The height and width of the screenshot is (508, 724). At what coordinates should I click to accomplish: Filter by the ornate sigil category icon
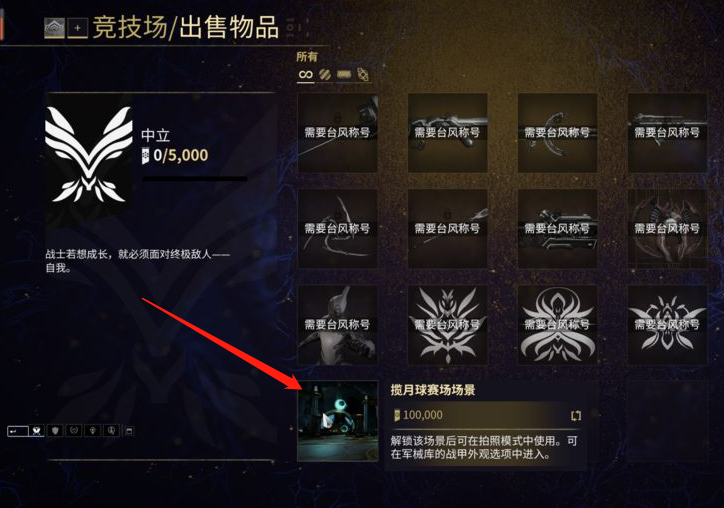pyautogui.click(x=363, y=74)
